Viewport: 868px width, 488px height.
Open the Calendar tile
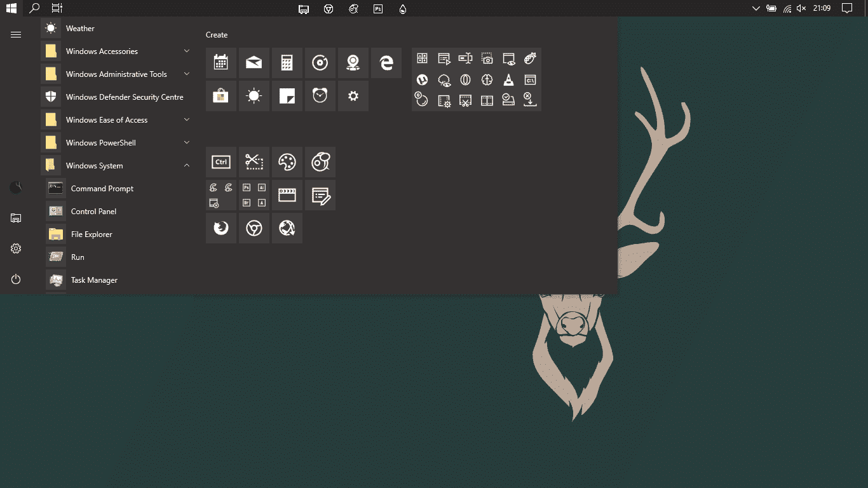click(221, 63)
